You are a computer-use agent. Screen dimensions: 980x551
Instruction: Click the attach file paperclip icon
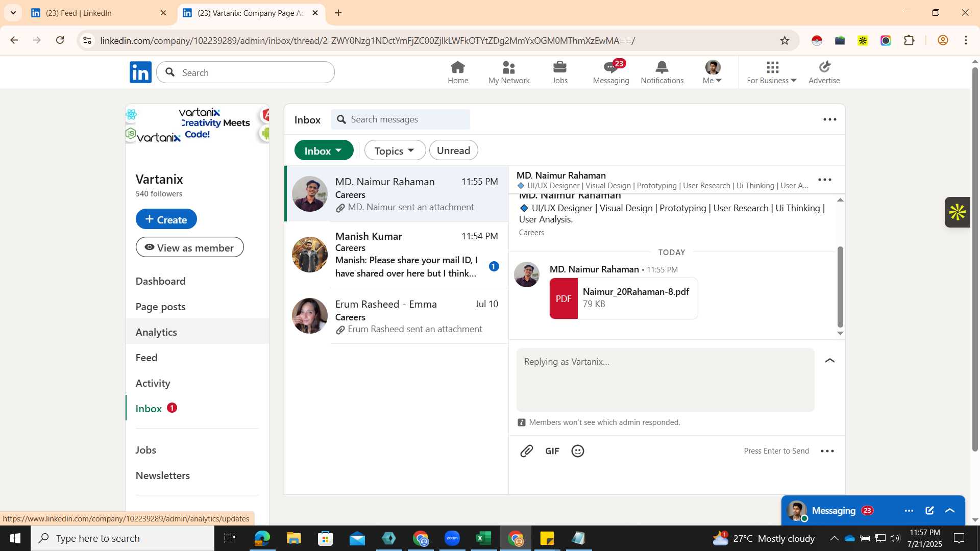[x=527, y=451]
